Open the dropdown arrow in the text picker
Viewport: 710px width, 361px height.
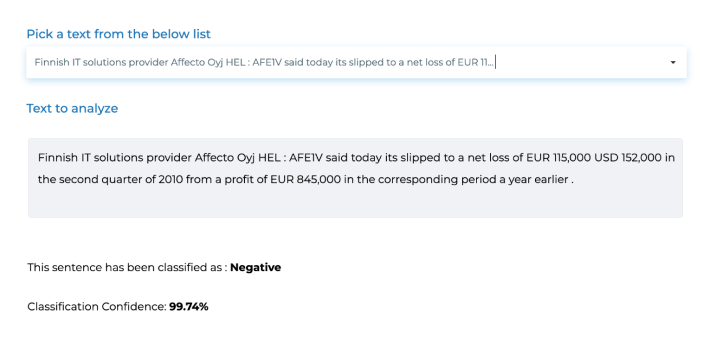pyautogui.click(x=673, y=63)
